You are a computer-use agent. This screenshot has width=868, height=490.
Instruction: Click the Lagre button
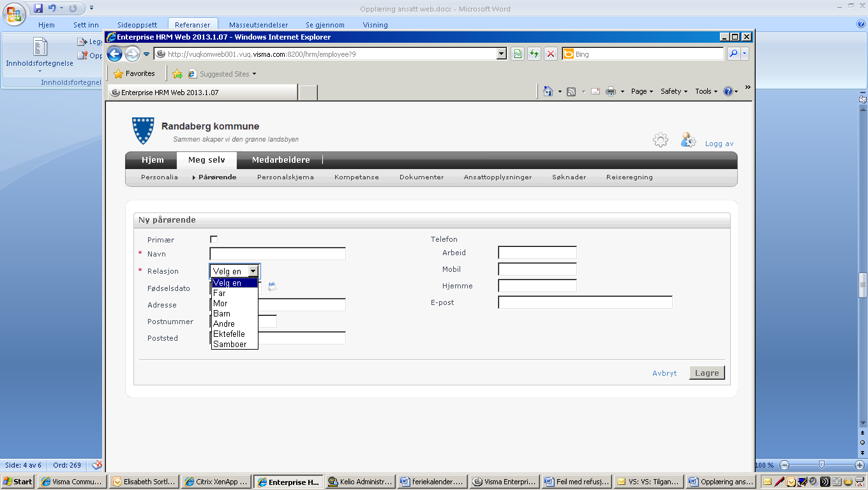[707, 373]
